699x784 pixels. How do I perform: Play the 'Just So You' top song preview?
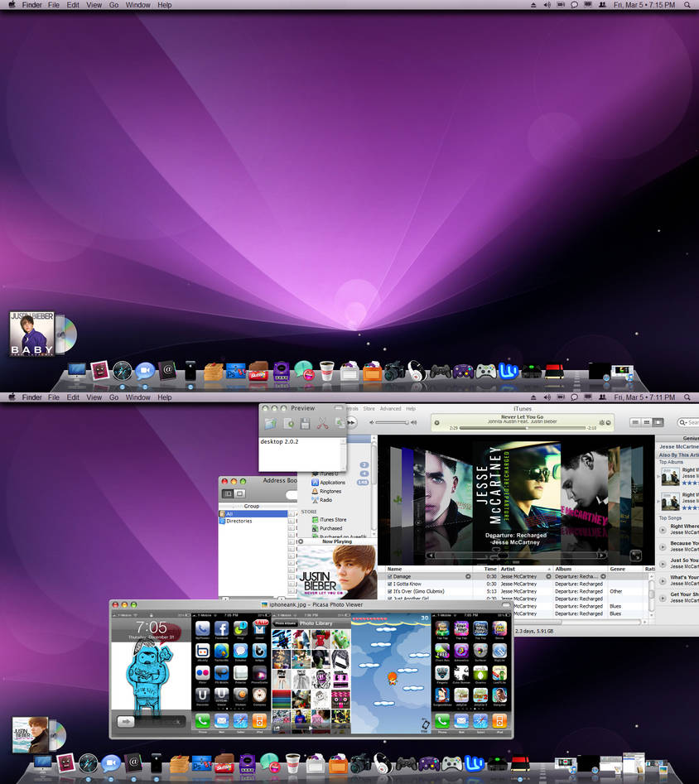pyautogui.click(x=663, y=564)
